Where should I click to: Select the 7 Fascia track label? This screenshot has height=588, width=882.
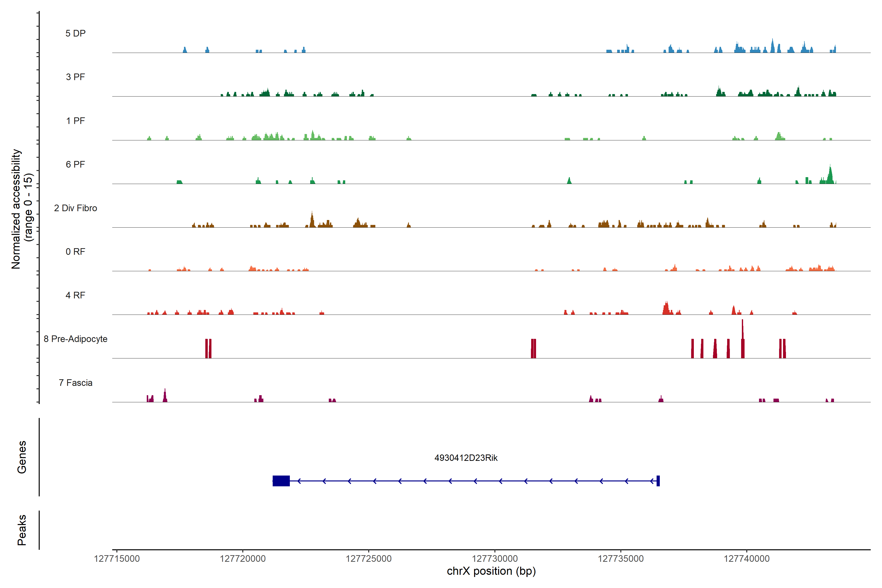point(75,382)
